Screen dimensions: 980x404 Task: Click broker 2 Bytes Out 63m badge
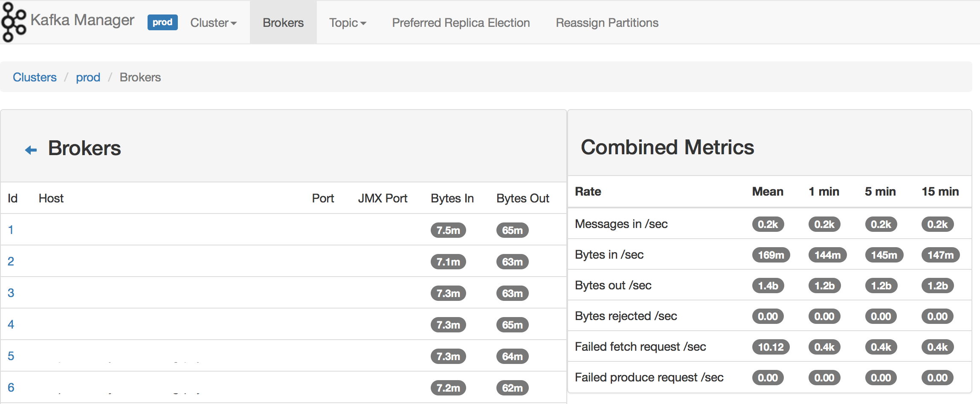[512, 262]
